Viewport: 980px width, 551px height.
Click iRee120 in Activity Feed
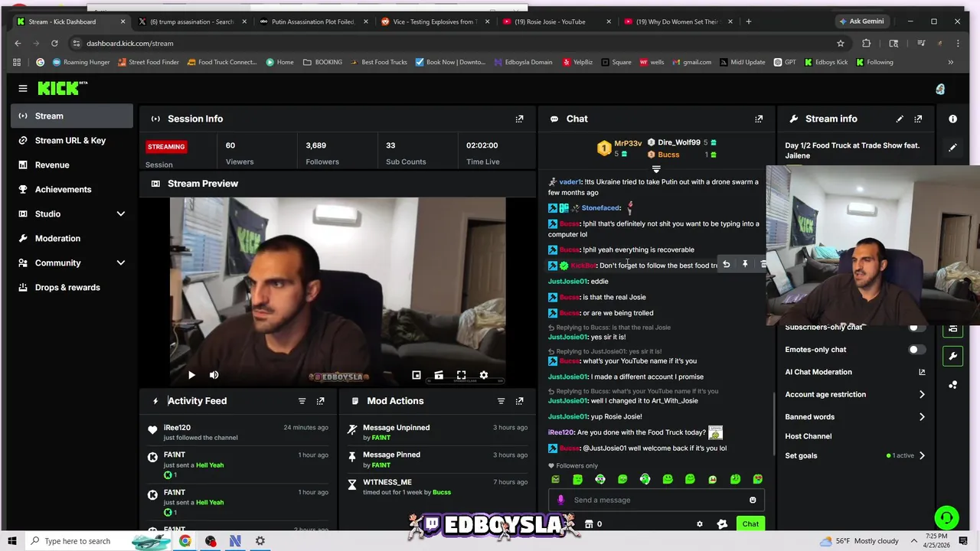click(x=177, y=428)
